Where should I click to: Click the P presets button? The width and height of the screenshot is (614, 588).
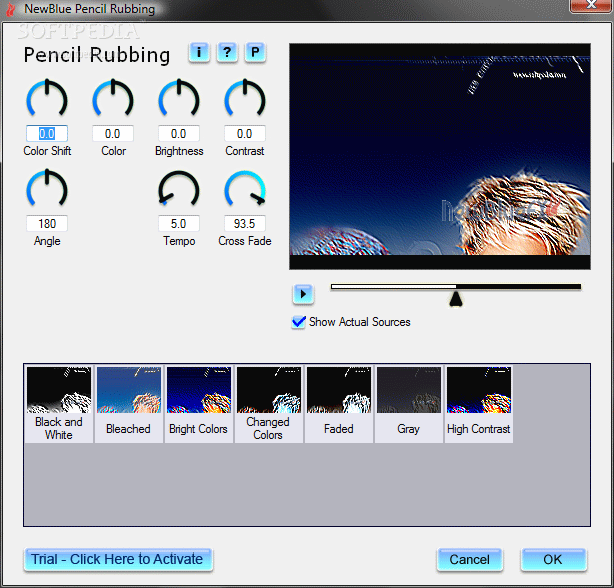[255, 52]
